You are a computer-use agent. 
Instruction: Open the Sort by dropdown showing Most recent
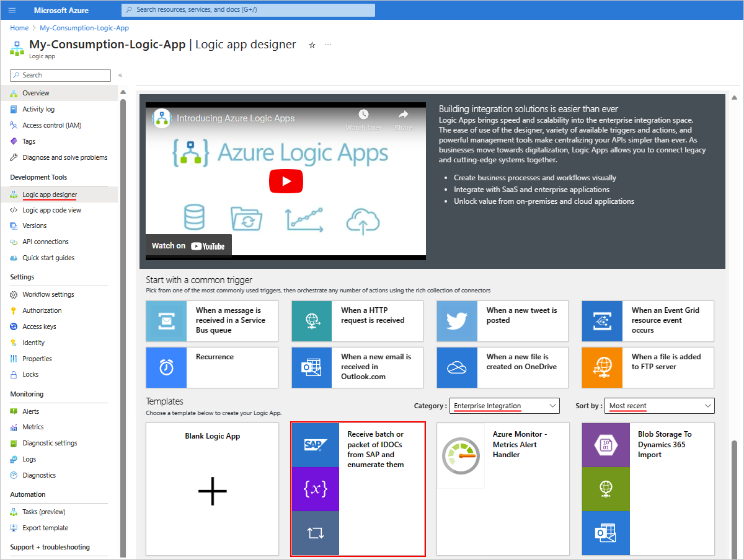(659, 406)
